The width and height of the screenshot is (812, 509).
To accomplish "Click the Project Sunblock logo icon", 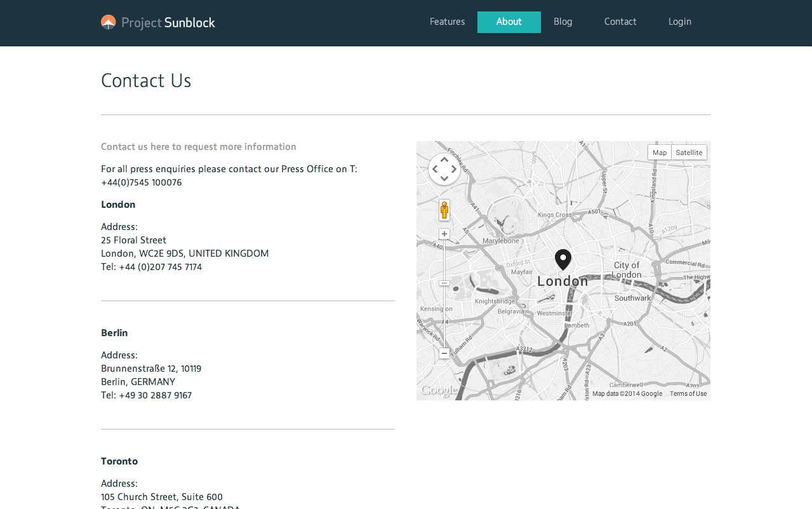I will (109, 22).
